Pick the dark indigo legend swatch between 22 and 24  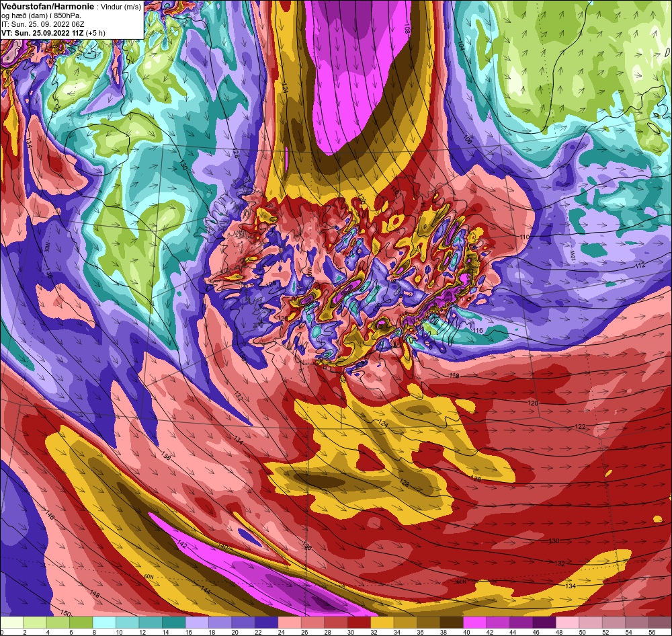tap(267, 623)
